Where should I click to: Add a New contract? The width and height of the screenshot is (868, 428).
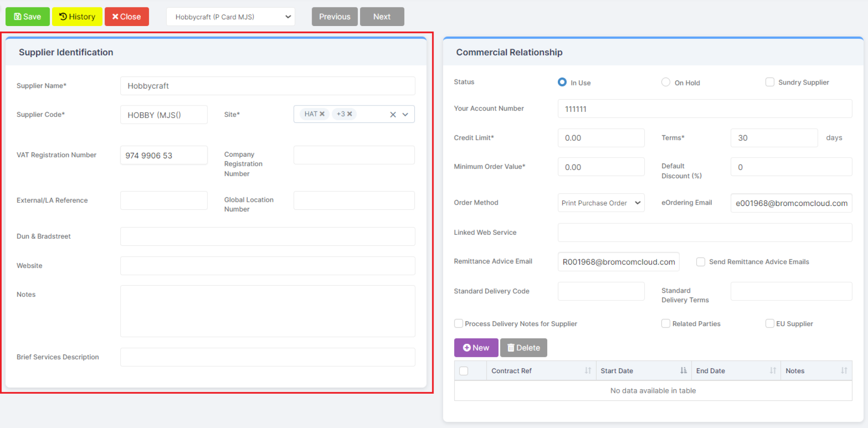coord(476,348)
